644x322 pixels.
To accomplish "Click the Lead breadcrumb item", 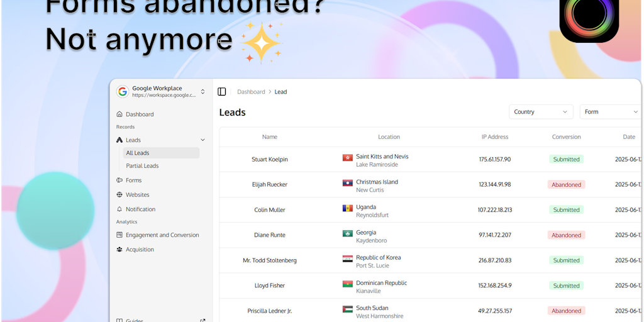I will click(x=280, y=92).
